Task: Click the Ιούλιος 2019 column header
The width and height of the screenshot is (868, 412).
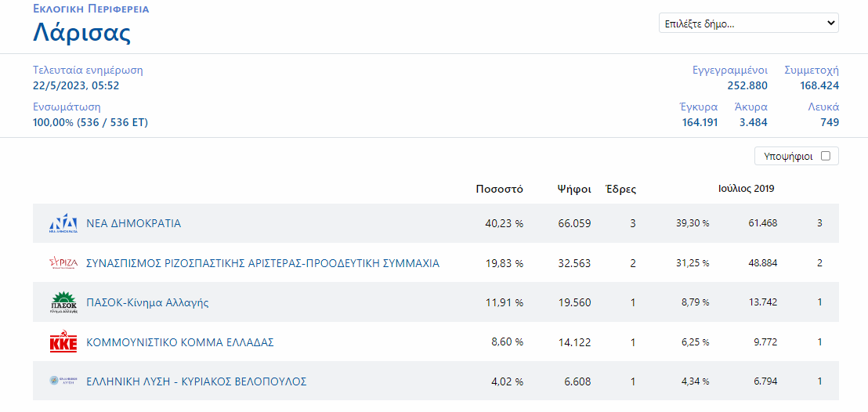Action: 746,189
